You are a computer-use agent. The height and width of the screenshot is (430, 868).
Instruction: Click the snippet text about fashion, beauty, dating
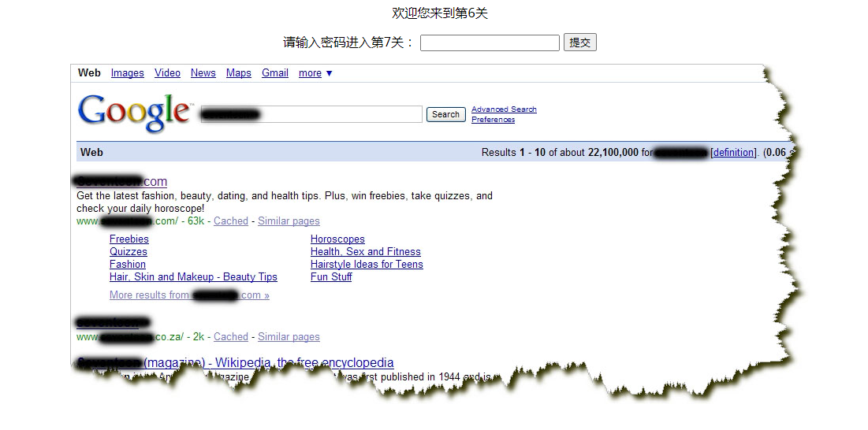point(285,202)
